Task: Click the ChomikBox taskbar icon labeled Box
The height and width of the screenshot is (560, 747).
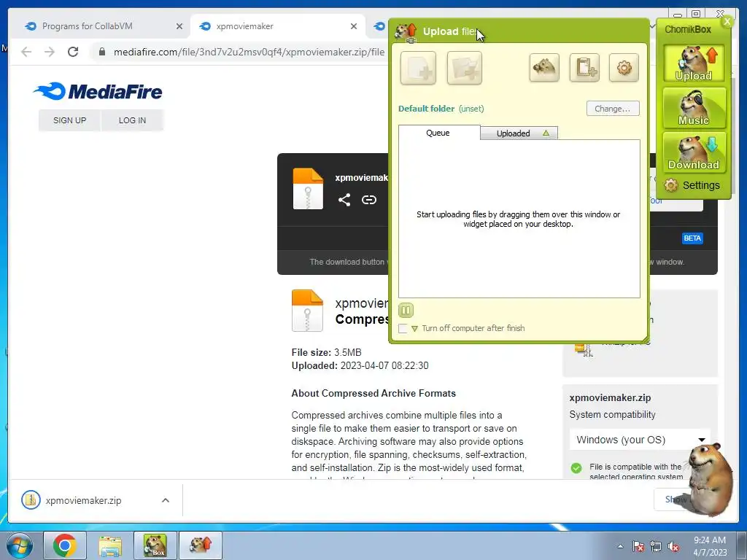Action: click(155, 545)
